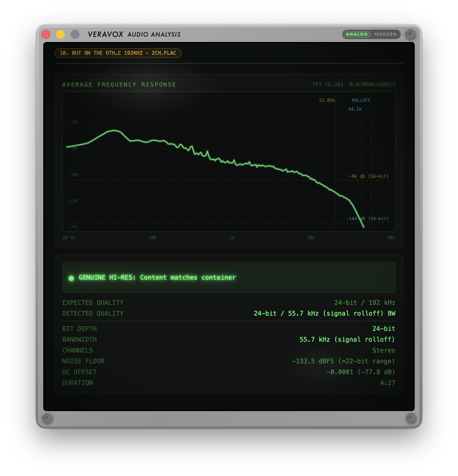Screen dimensions: 458x476
Task: Click the Channels label
Action: (x=78, y=350)
